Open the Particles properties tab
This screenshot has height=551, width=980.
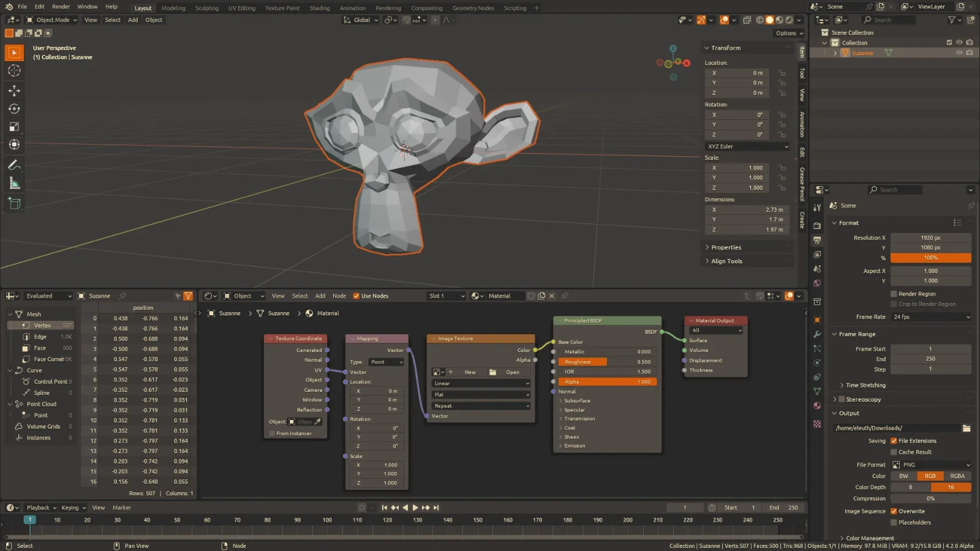click(817, 348)
